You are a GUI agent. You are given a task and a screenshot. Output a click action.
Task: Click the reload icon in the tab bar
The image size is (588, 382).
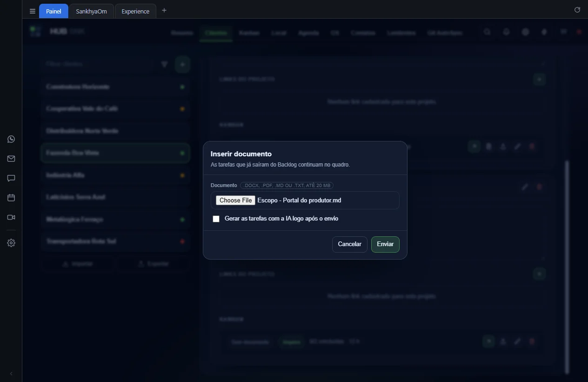tap(577, 10)
